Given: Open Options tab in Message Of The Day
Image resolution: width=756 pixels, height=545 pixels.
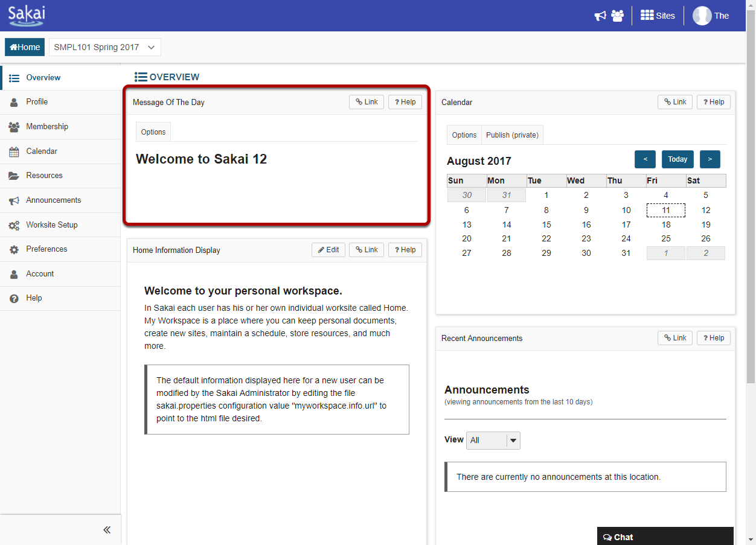Looking at the screenshot, I should pos(153,132).
